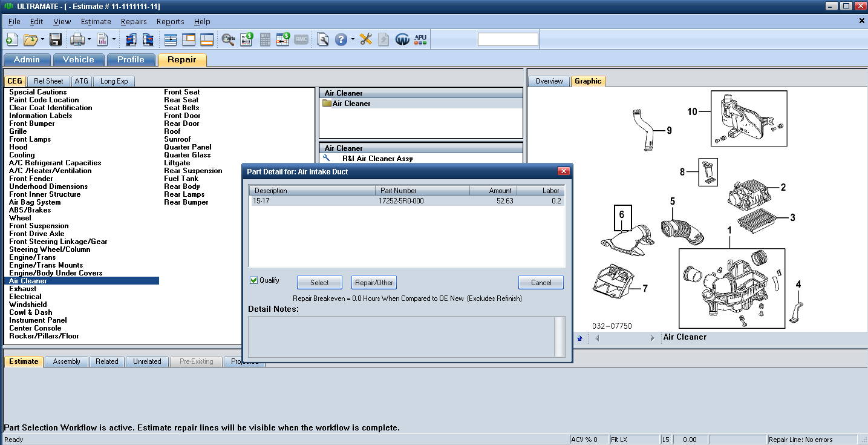Uncheck the Qualify checkbox

tap(254, 280)
